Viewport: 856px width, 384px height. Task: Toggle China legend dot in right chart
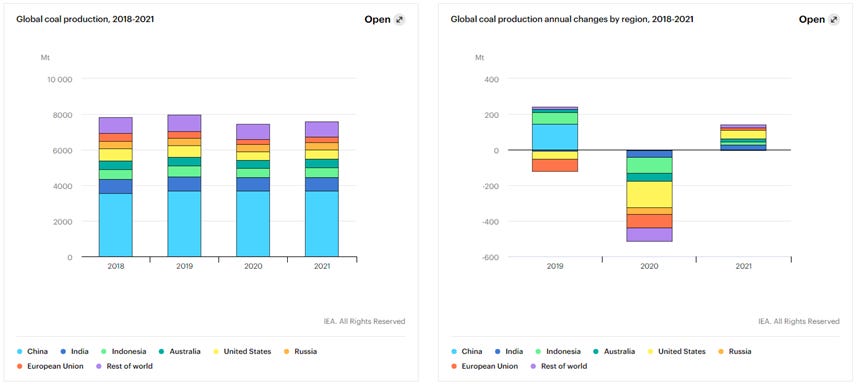tap(455, 352)
